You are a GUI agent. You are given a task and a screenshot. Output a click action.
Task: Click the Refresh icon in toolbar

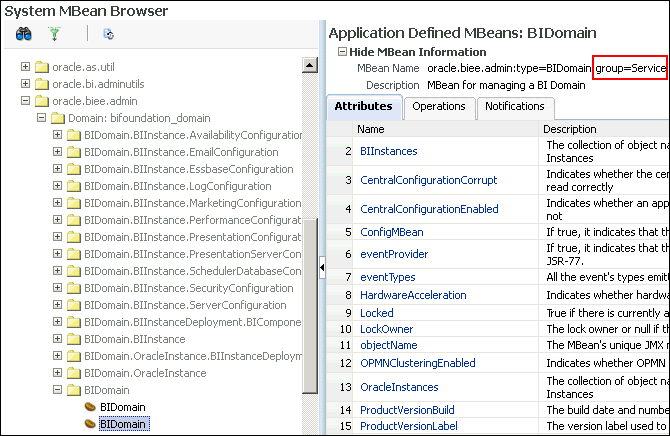pos(108,34)
